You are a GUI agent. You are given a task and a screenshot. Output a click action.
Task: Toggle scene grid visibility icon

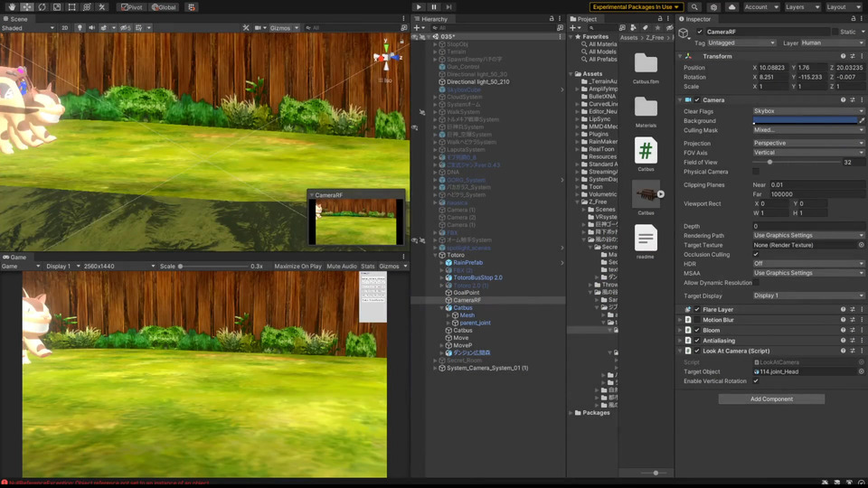tap(139, 28)
